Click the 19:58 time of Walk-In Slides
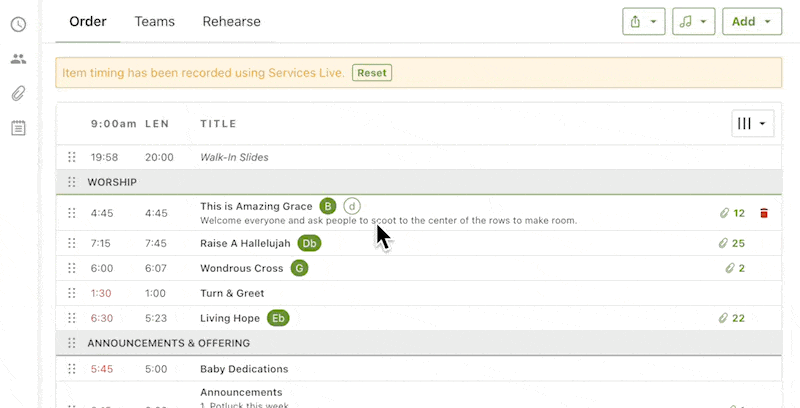Viewport: 800px width, 408px height. (x=105, y=157)
